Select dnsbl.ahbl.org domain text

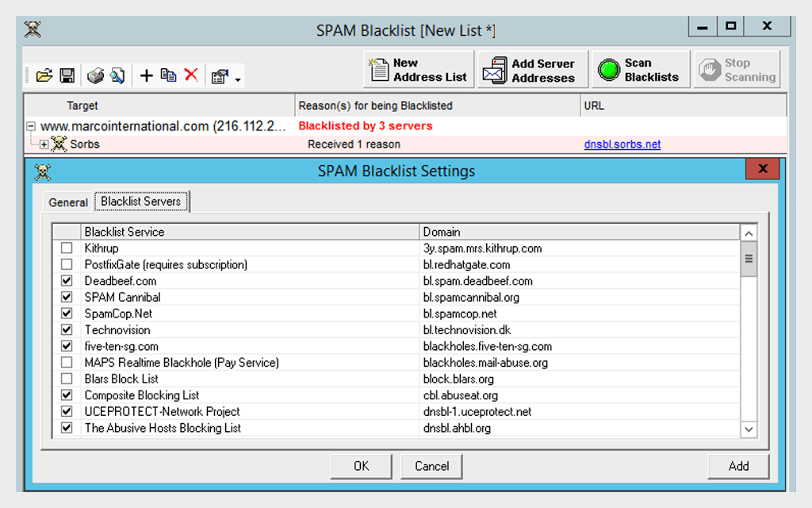pyautogui.click(x=457, y=428)
